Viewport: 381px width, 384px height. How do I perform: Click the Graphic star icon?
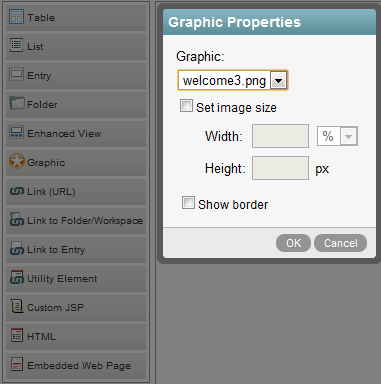[17, 161]
